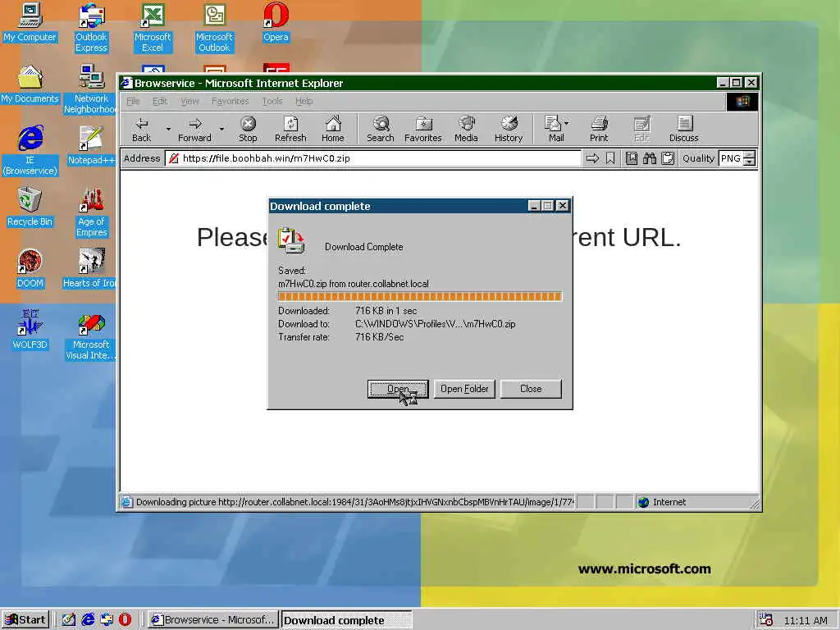The image size is (840, 630).
Task: Switch to Browservice taskbar button
Action: [212, 620]
